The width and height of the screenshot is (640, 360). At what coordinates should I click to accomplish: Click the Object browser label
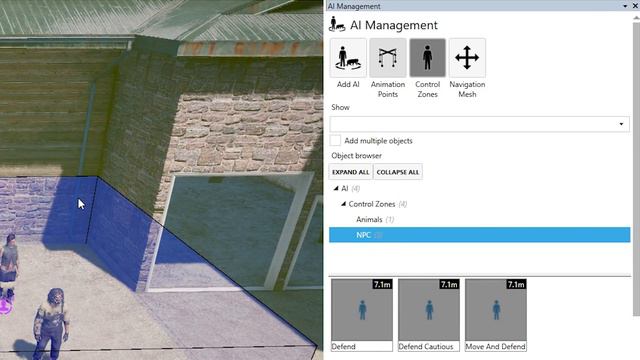[356, 156]
